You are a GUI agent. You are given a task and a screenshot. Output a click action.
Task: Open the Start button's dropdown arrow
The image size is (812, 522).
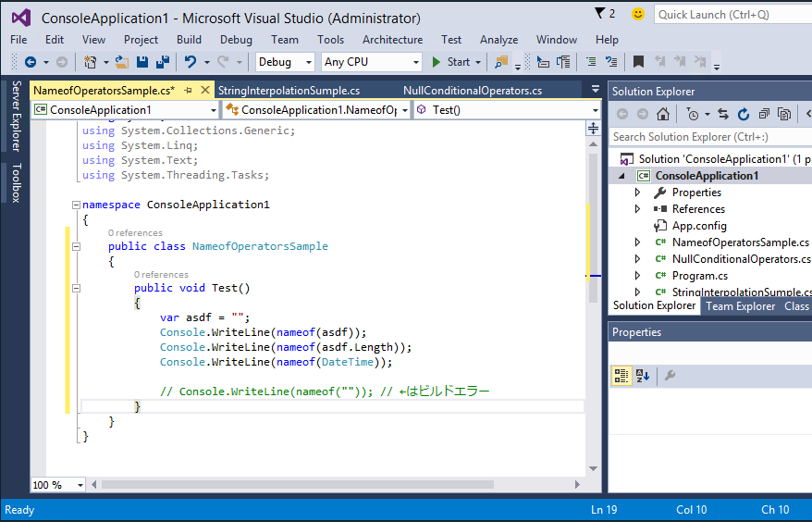coord(478,62)
